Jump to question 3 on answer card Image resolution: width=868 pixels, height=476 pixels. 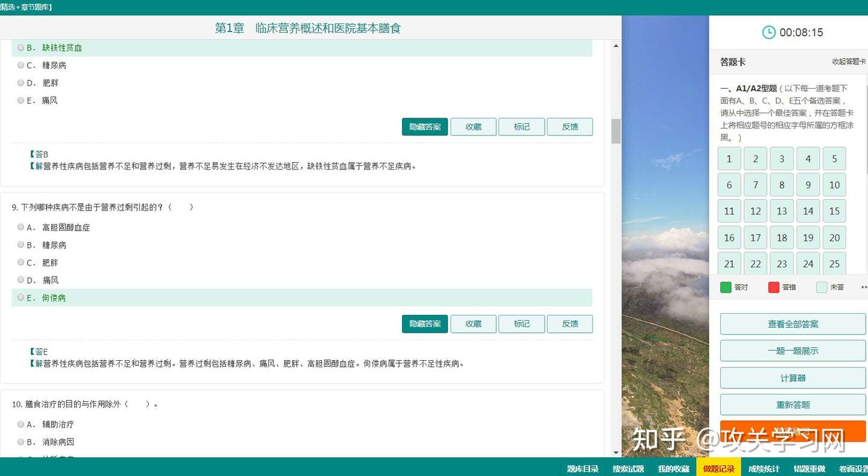click(782, 159)
